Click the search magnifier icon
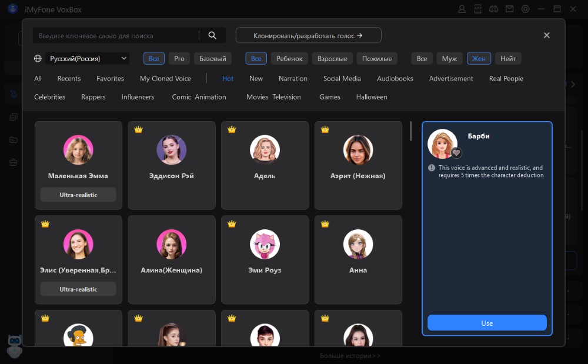This screenshot has height=364, width=588. [x=212, y=36]
